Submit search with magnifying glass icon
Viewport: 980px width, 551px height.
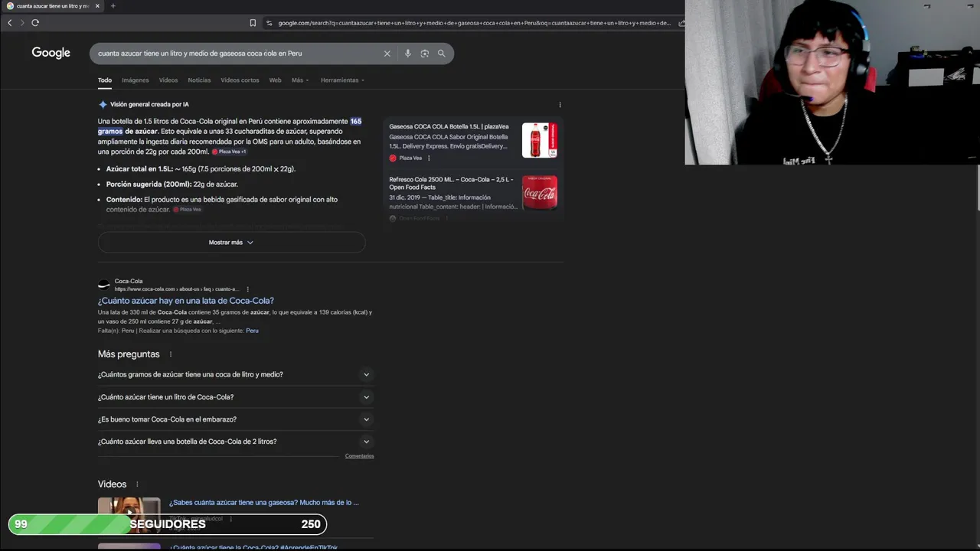click(441, 54)
